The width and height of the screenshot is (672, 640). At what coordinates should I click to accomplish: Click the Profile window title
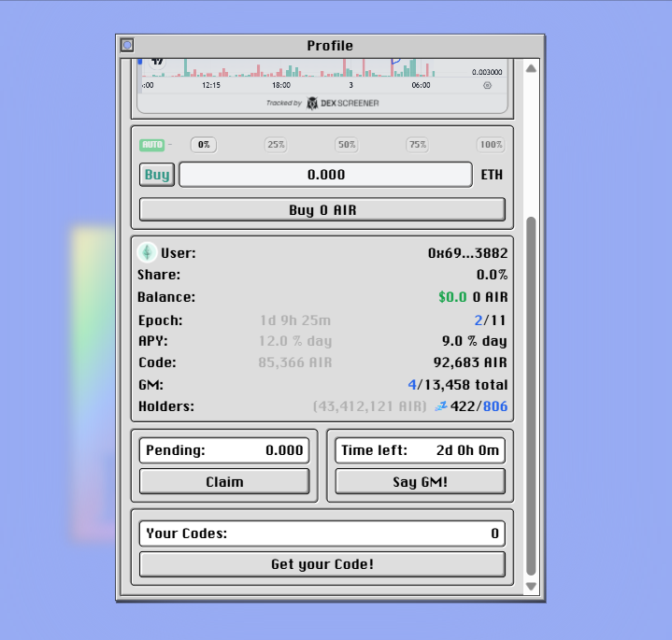click(330, 46)
